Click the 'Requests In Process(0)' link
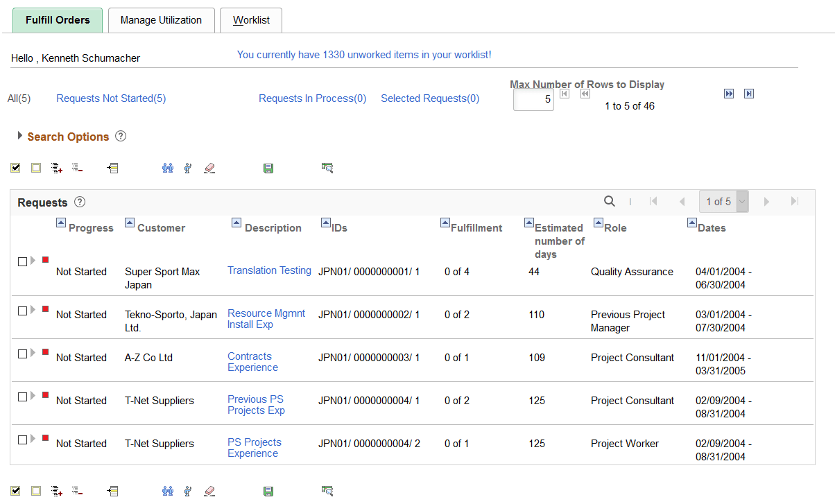The image size is (835, 504). click(x=312, y=98)
